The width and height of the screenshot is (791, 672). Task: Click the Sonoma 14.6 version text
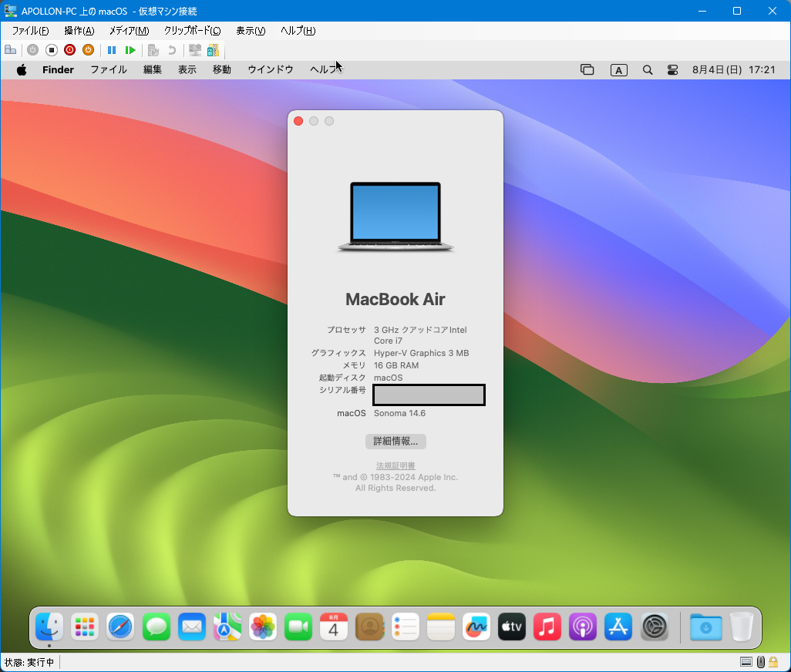399,413
